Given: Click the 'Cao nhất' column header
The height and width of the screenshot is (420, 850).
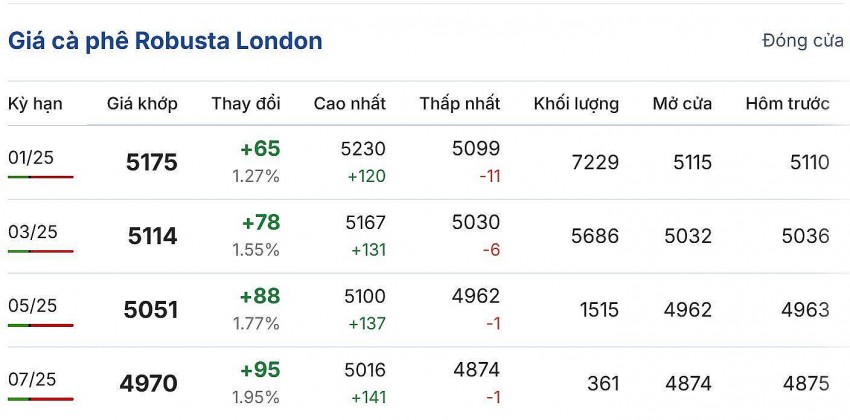Looking at the screenshot, I should pos(349,104).
